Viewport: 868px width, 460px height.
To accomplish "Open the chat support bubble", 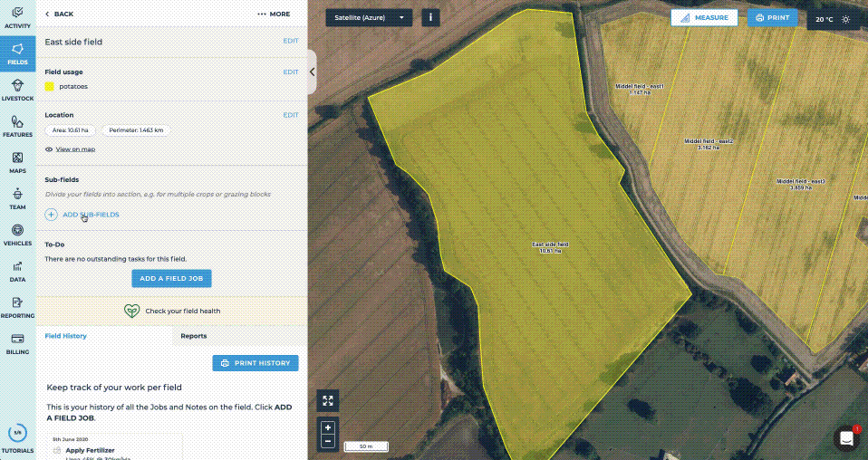I will coord(846,438).
